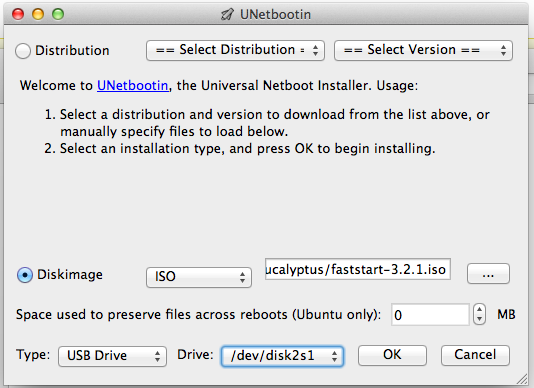This screenshot has height=388, width=534.
Task: Select the Distribution radio button
Action: coord(23,51)
